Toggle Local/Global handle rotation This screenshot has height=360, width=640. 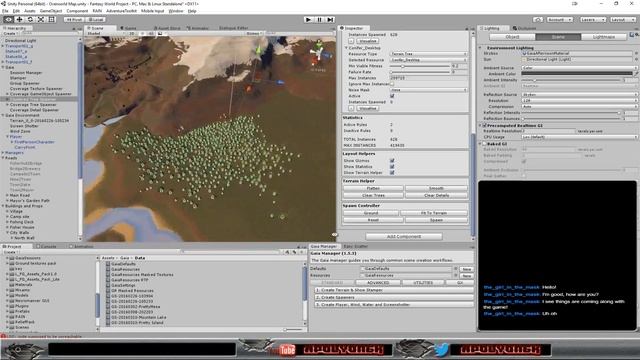point(96,19)
